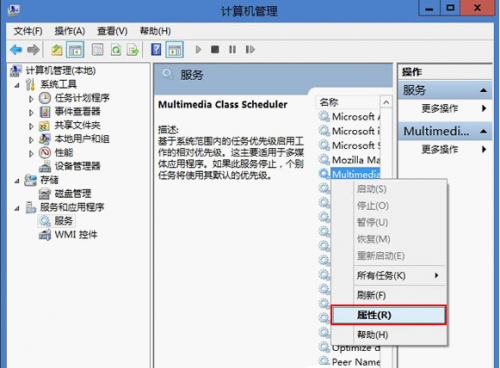Select the Optimize d... service row
Screen dimensions: 500x368
[349, 348]
